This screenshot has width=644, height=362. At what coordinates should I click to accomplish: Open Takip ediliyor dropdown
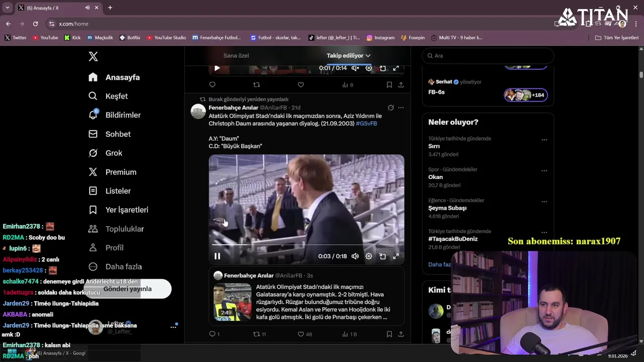click(348, 56)
